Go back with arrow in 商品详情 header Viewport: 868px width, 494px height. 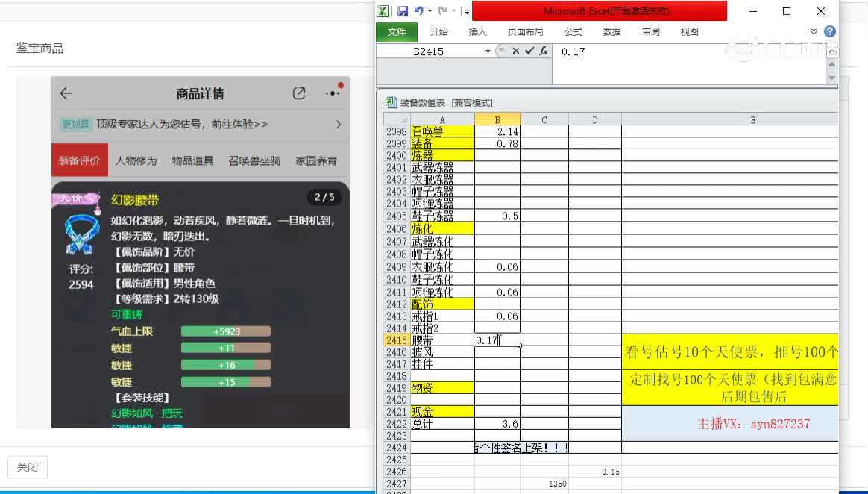click(x=66, y=93)
